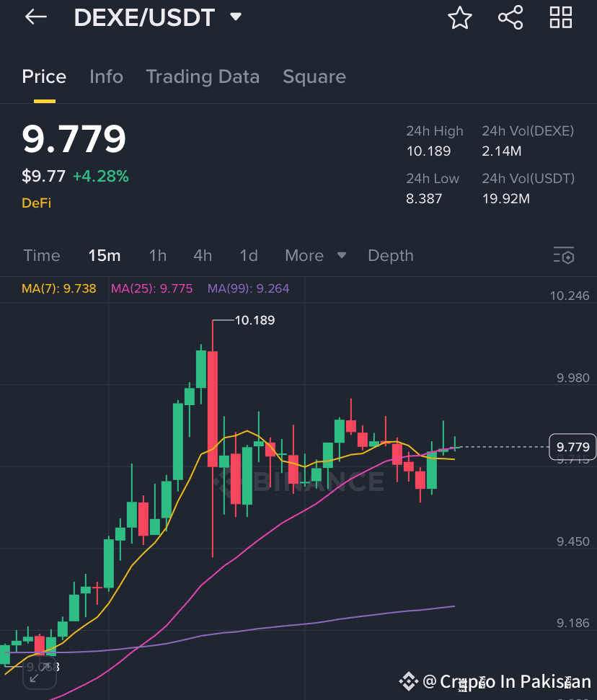Tap the share icon
Image resolution: width=597 pixels, height=700 pixels.
(x=510, y=17)
